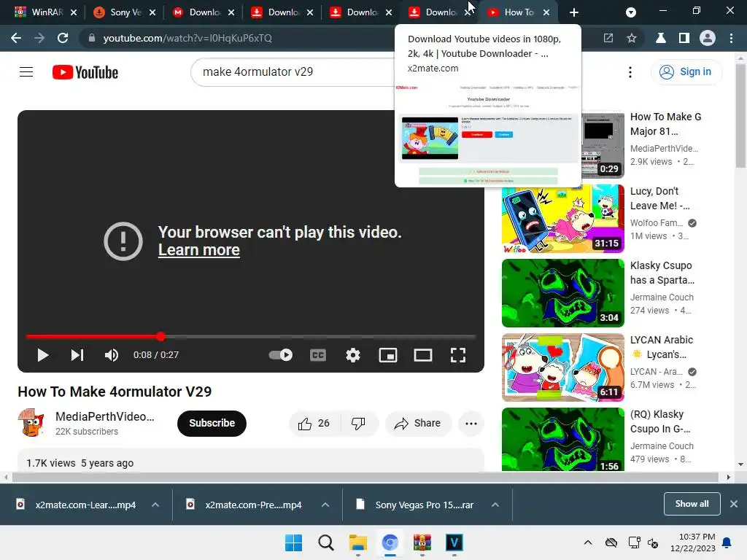Viewport: 747px width, 560px height.
Task: Open How To Make G Major 81 video
Action: click(665, 124)
